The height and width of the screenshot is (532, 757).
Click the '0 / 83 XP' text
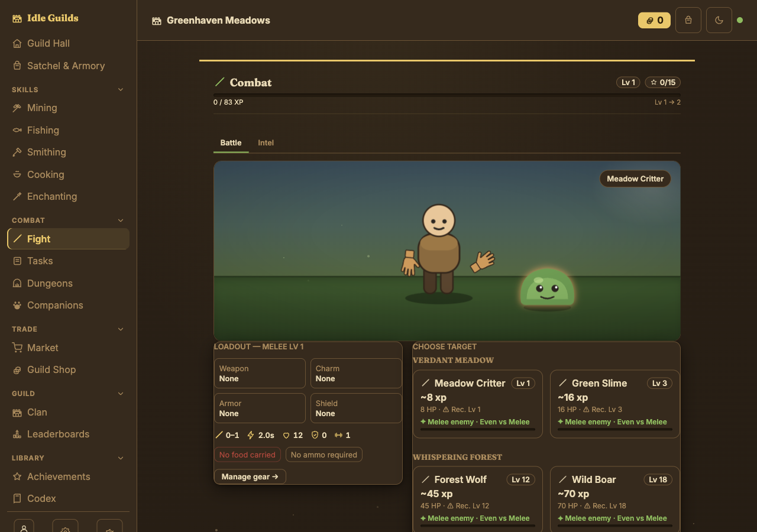pyautogui.click(x=228, y=102)
